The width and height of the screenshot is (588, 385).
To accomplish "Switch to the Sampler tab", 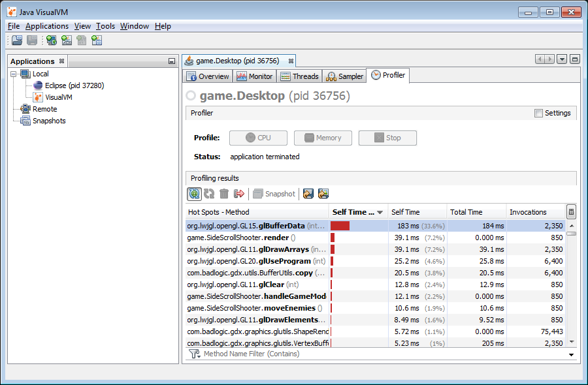I will click(x=344, y=76).
